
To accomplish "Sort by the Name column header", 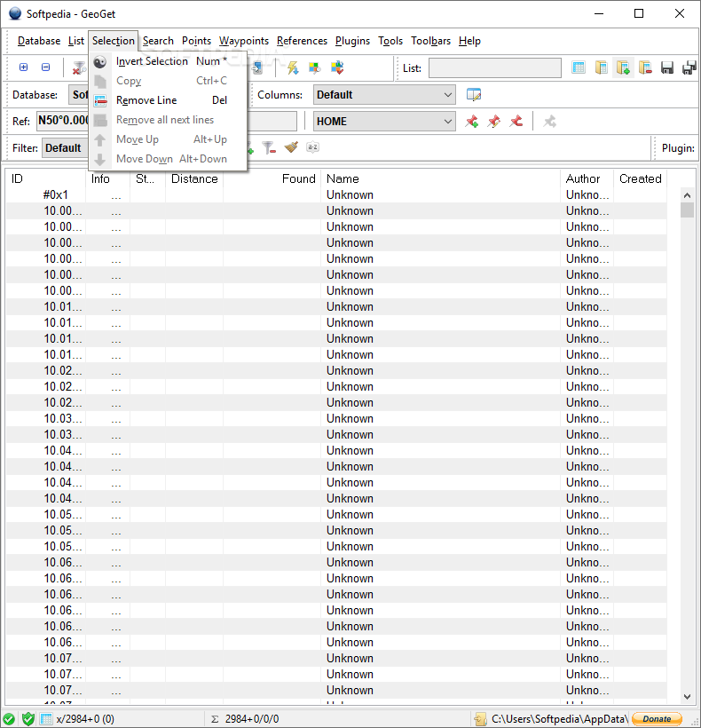I will [440, 178].
